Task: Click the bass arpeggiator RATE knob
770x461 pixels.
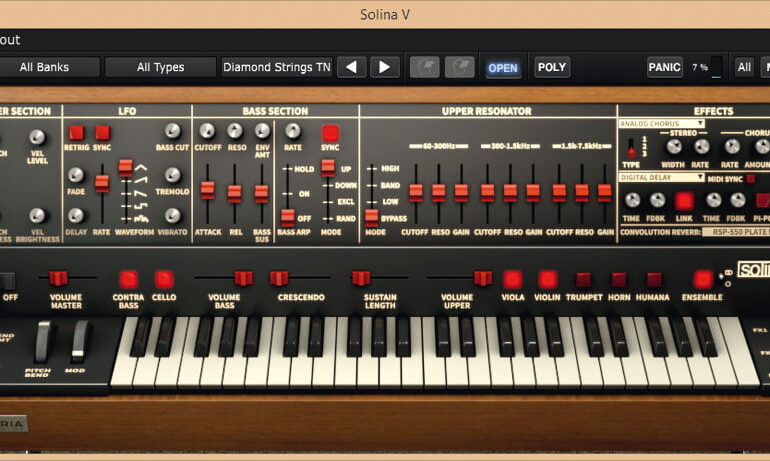Action: tap(293, 131)
